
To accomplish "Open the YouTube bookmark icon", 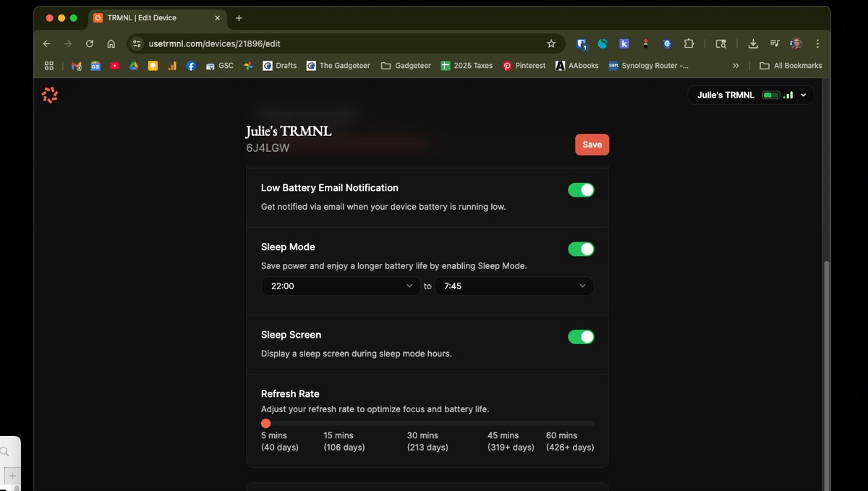I will 114,66.
